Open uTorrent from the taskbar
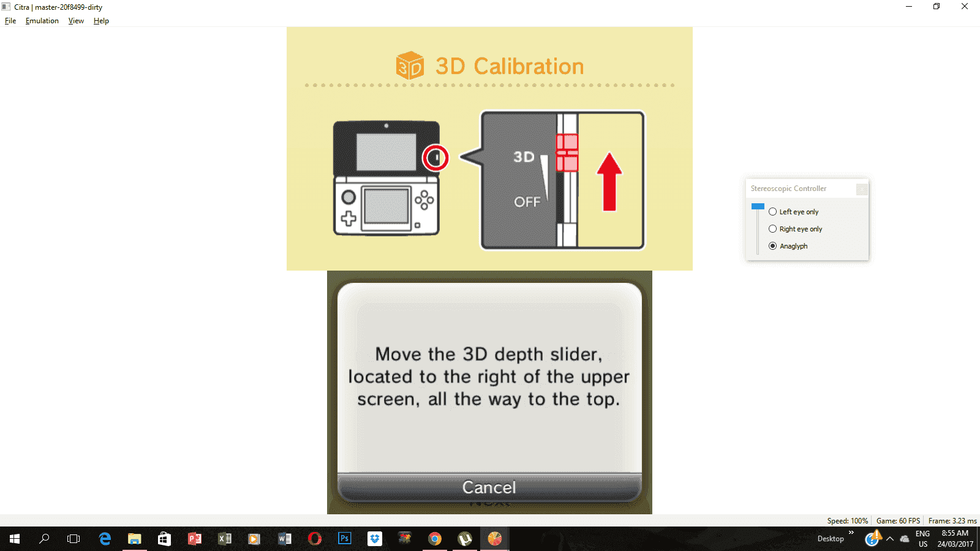Viewport: 980px width, 551px height. coord(465,539)
